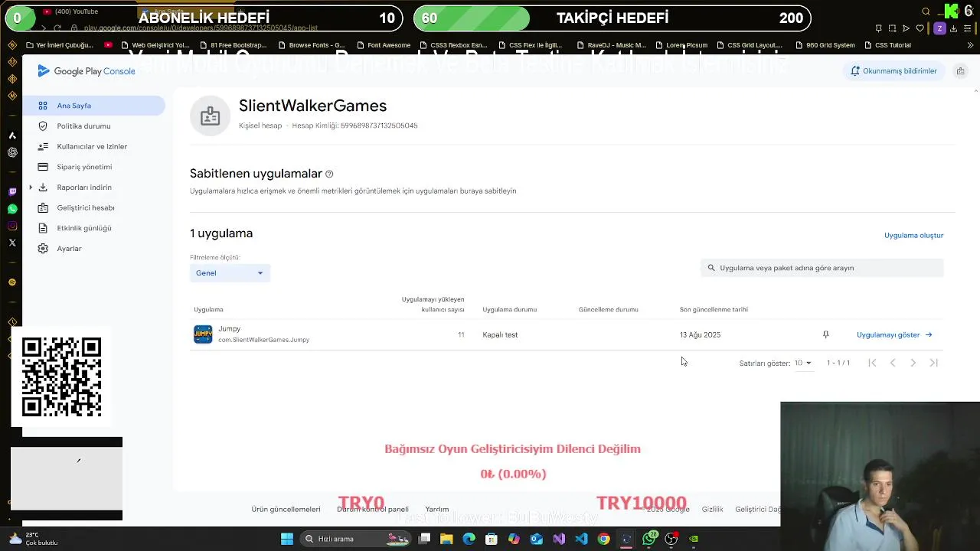
Task: Show more bookmarks chevron
Action: [x=971, y=45]
